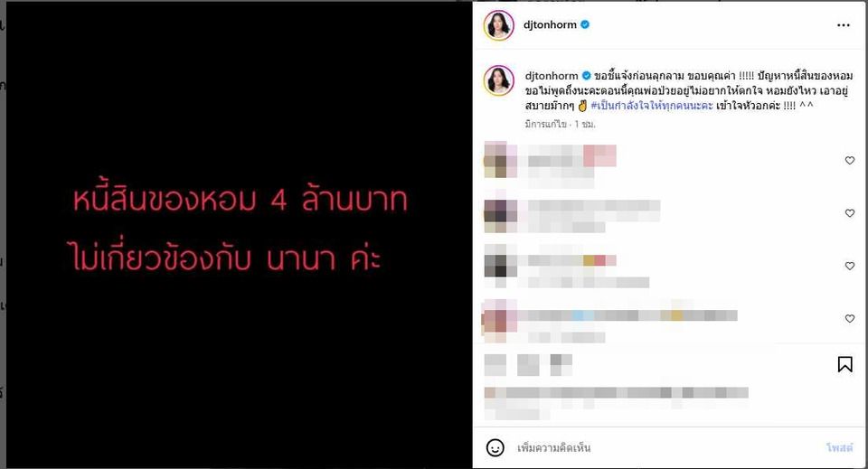This screenshot has height=469, width=868.
Task: Like the third comment with its heart
Action: (850, 266)
